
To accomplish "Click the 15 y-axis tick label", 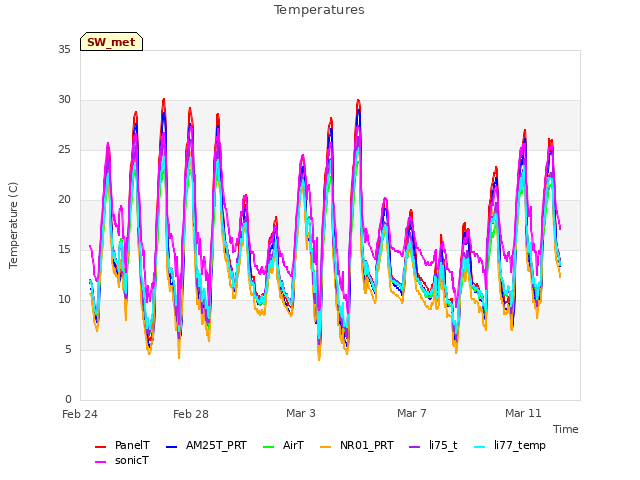I will pyautogui.click(x=64, y=250).
